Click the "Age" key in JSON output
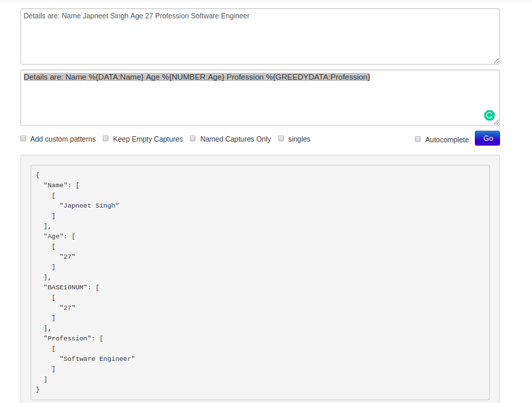This screenshot has width=532, height=403. click(53, 236)
